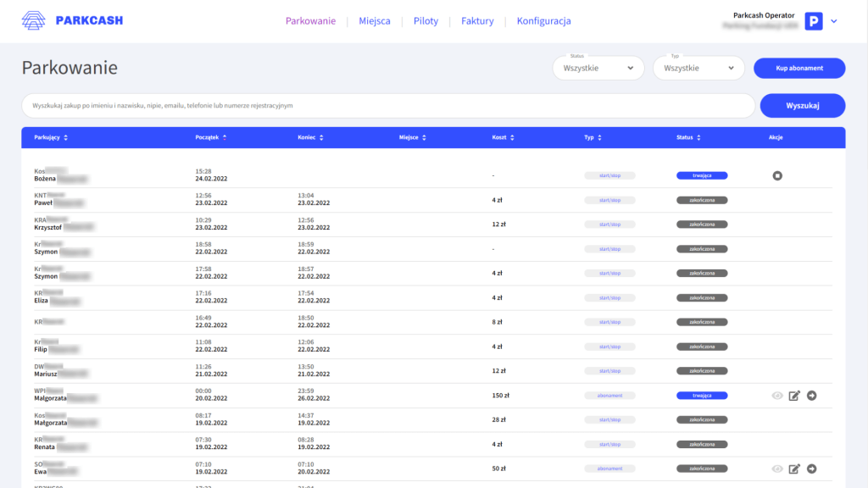
Task: Toggle eye visibility icon on Małgorzata's abonament
Action: [x=776, y=396]
